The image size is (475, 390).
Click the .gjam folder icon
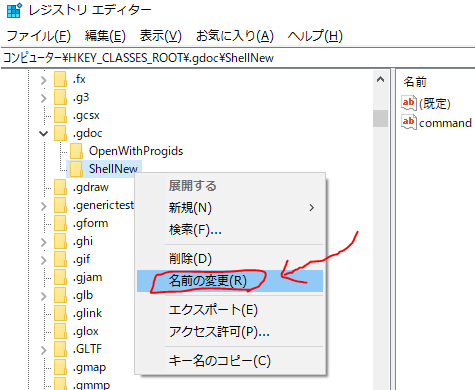coord(61,277)
